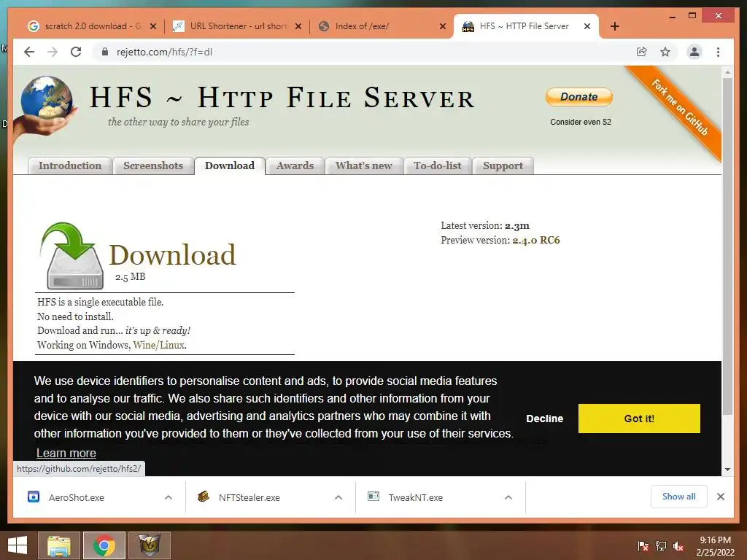Click the muted volume tray icon
Viewport: 747px width, 560px height.
(x=678, y=546)
